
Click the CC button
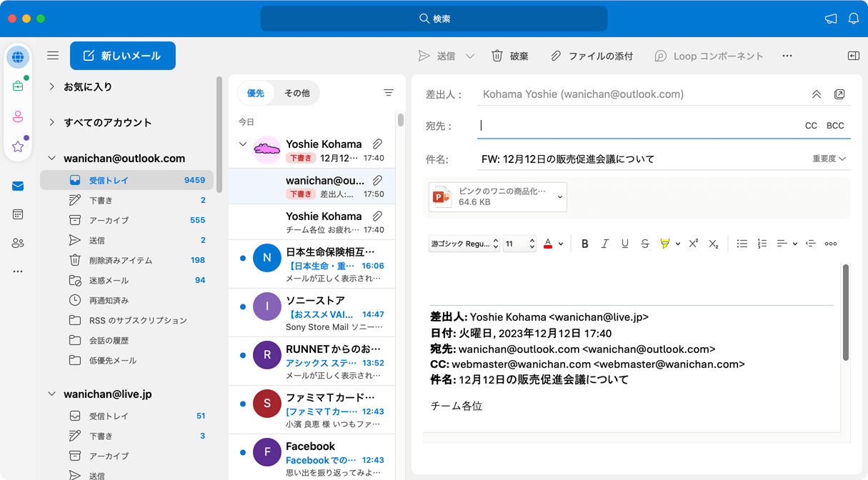[x=811, y=126]
